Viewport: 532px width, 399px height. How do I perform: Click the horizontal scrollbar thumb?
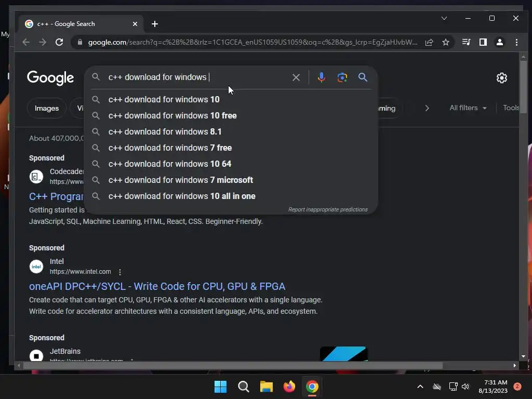pos(233,366)
